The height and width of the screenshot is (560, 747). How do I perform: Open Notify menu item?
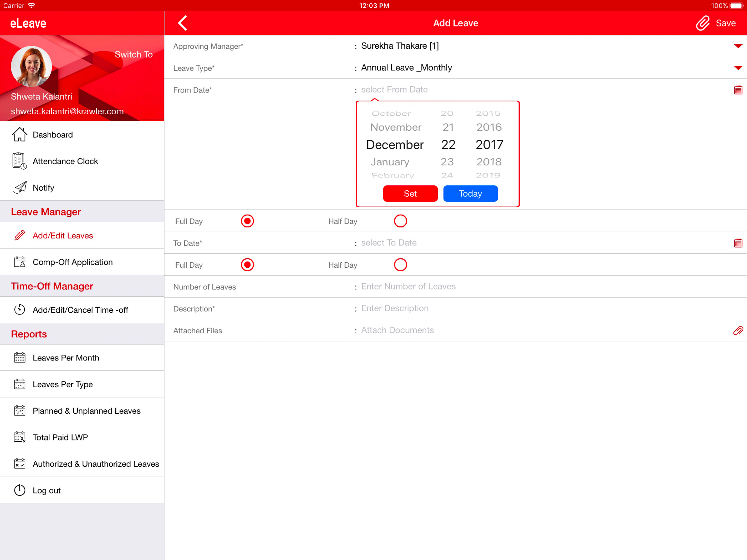point(82,188)
